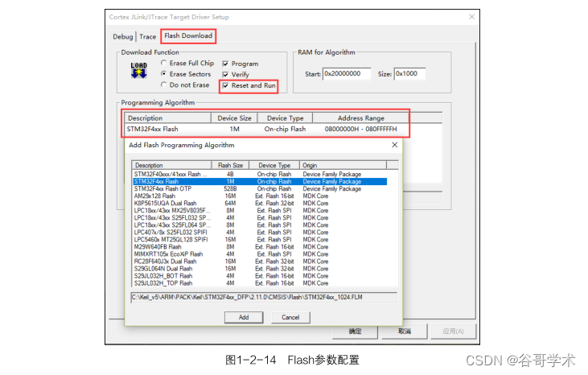This screenshot has height=375, width=588.
Task: Click the Origin column header
Action: (343, 166)
